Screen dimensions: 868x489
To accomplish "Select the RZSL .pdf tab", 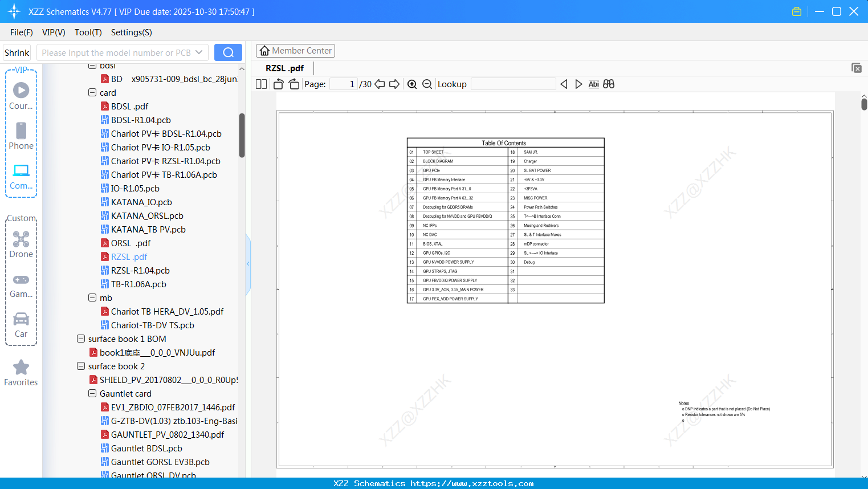I will pos(284,68).
